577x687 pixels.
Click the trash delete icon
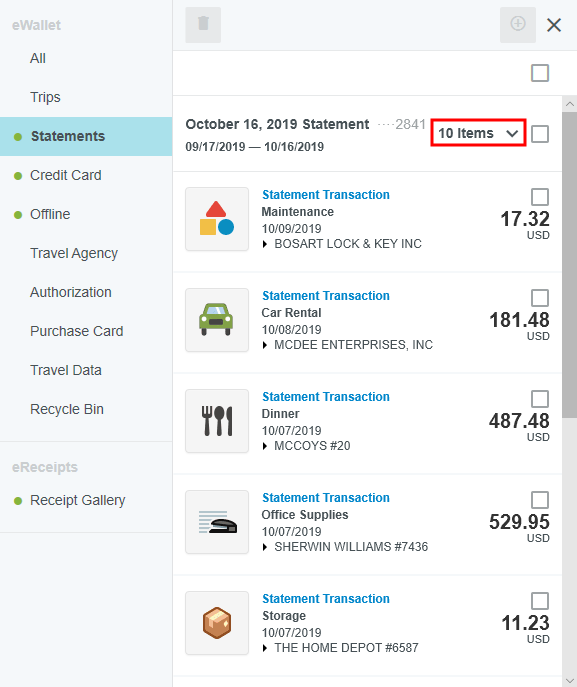(x=203, y=25)
